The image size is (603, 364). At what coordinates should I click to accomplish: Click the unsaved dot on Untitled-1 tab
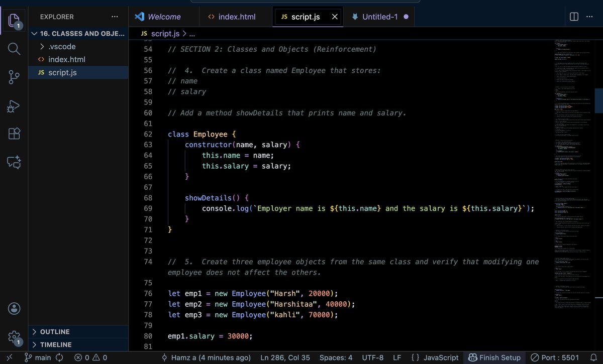(x=406, y=17)
